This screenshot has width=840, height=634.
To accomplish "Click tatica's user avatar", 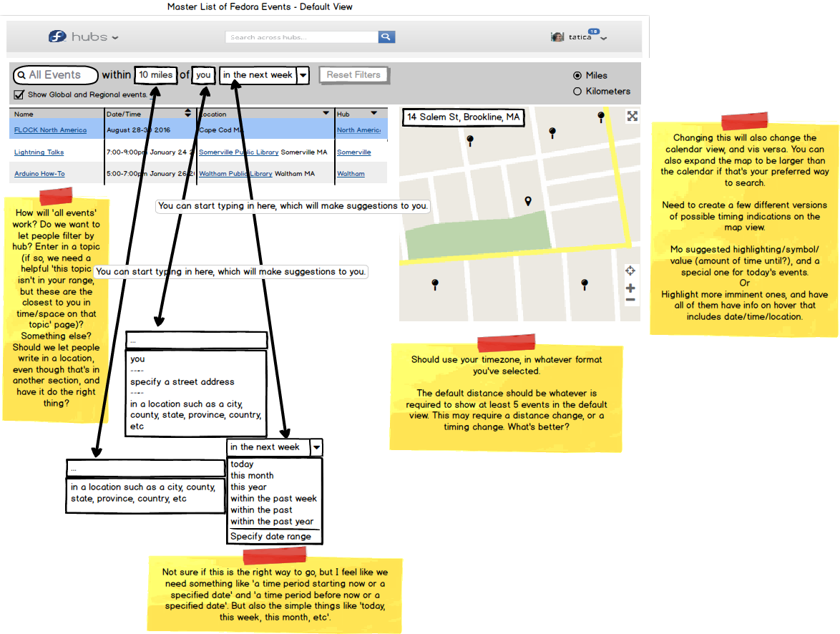I will pos(557,37).
